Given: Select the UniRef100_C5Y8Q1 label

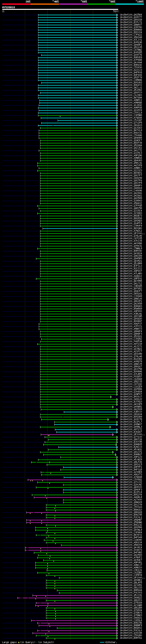Looking at the screenshot, I should (131, 480).
